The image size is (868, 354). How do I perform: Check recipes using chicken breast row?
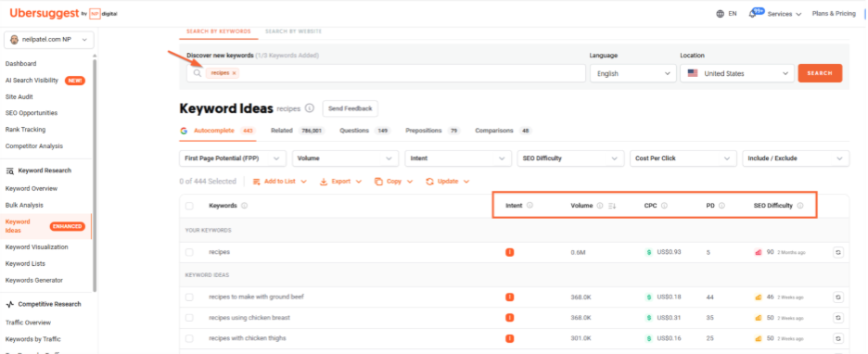click(189, 318)
